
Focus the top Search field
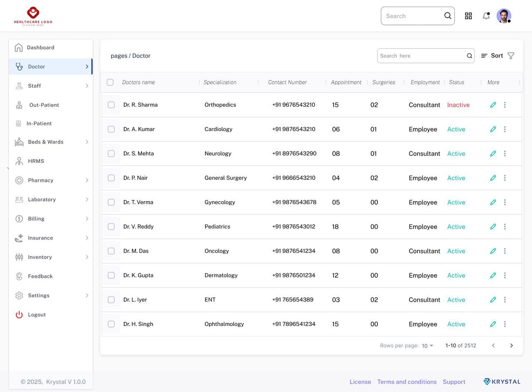pyautogui.click(x=418, y=16)
